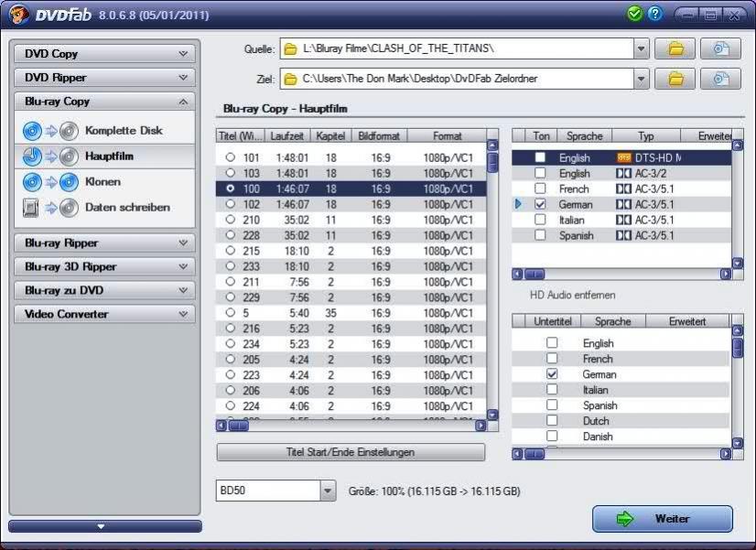Viewport: 756px width, 550px height.
Task: Open the blue help question mark icon
Action: 655,14
